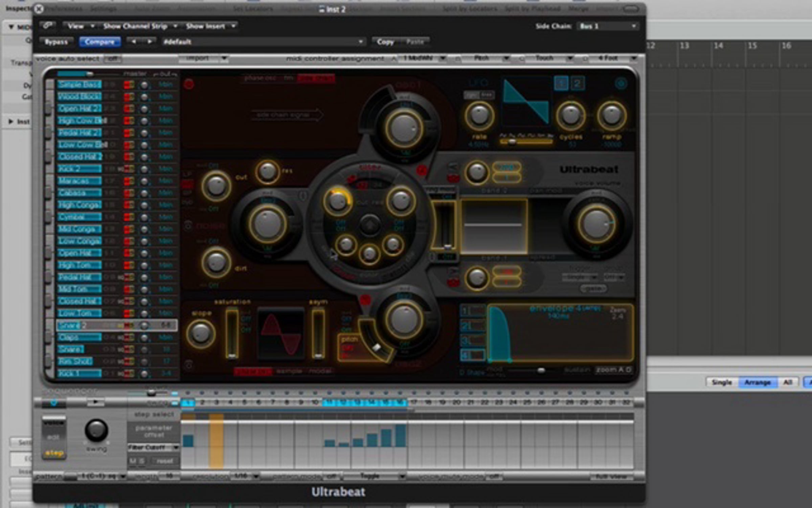Select the Arrange tab in background window

[757, 382]
